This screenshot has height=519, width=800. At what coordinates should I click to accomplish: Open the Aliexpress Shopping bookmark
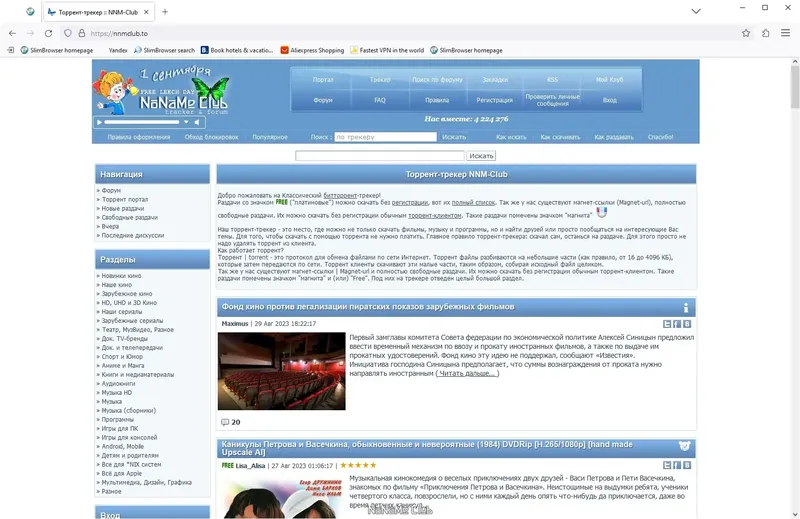click(312, 50)
